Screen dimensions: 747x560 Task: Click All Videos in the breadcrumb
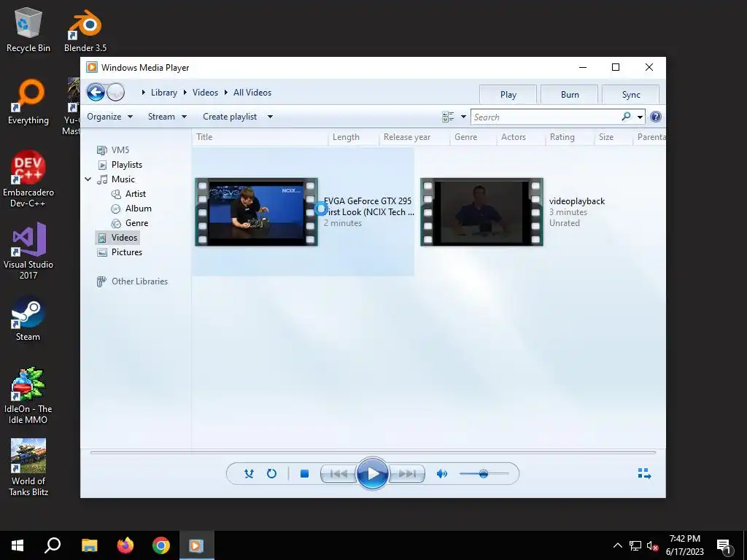click(x=252, y=93)
